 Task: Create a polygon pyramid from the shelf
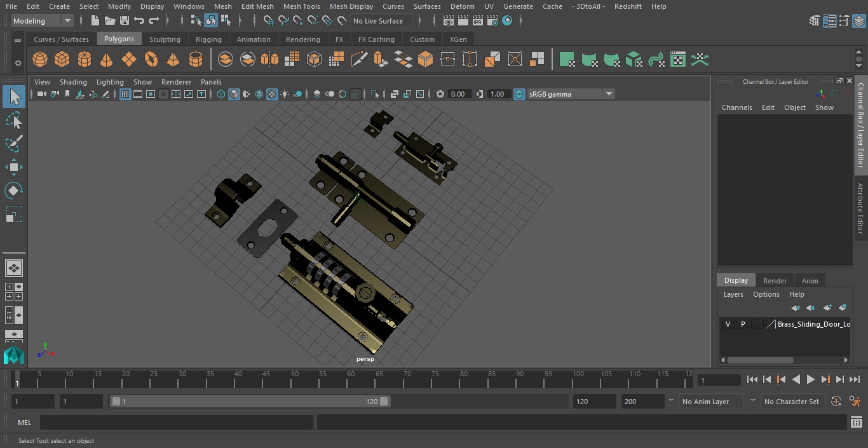coord(173,60)
